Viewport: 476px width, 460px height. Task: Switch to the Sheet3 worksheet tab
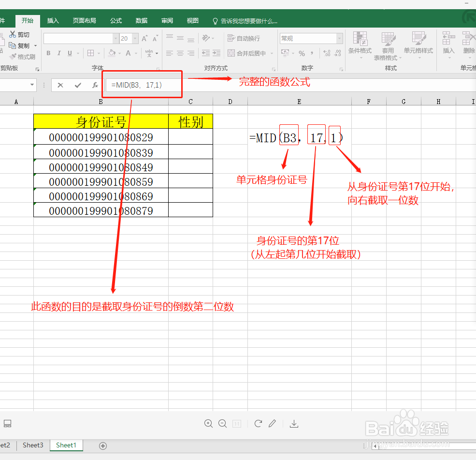(x=33, y=445)
